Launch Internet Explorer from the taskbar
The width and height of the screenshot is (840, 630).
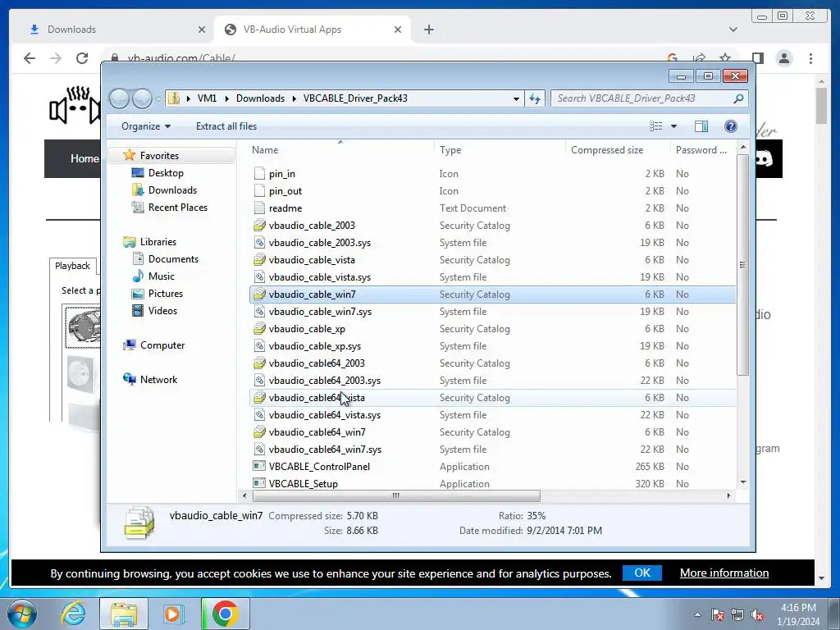[x=72, y=614]
